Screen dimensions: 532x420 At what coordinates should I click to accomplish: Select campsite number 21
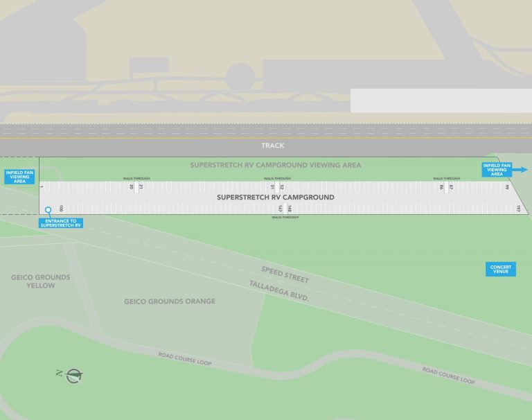pyautogui.click(x=141, y=186)
